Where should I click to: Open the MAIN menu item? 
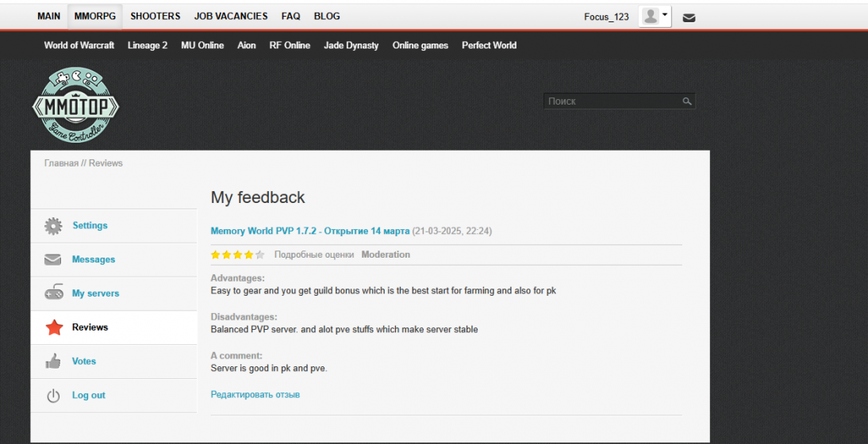tap(48, 17)
